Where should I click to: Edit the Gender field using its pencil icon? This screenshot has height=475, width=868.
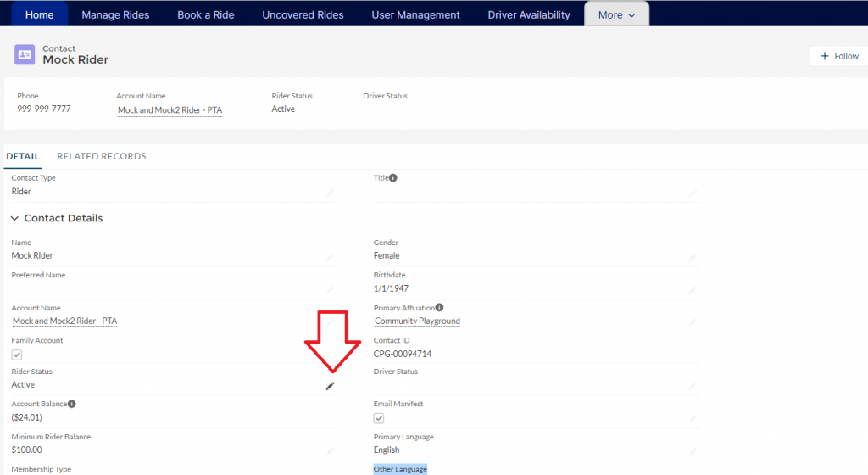tap(693, 257)
